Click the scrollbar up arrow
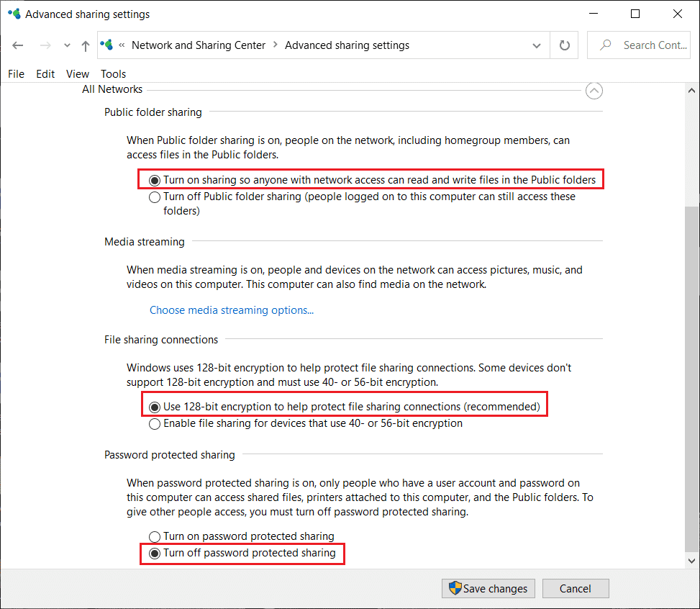Viewport: 700px width, 609px height. click(x=691, y=91)
